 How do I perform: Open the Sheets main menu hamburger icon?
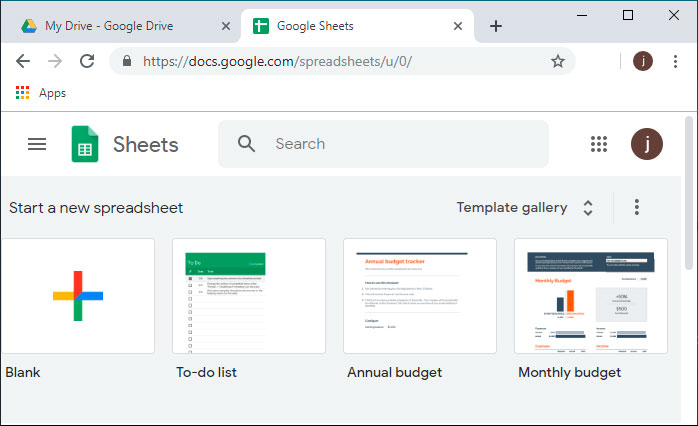(x=37, y=144)
